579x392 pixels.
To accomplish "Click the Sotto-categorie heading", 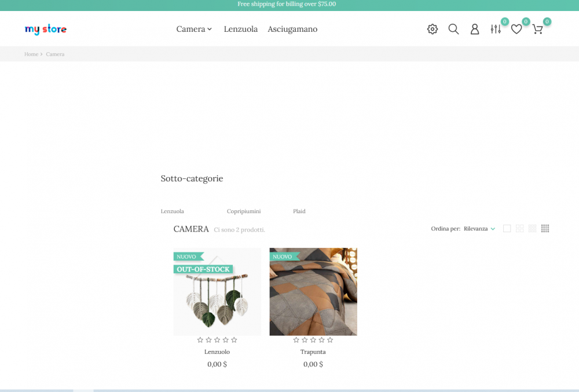I will [x=192, y=179].
